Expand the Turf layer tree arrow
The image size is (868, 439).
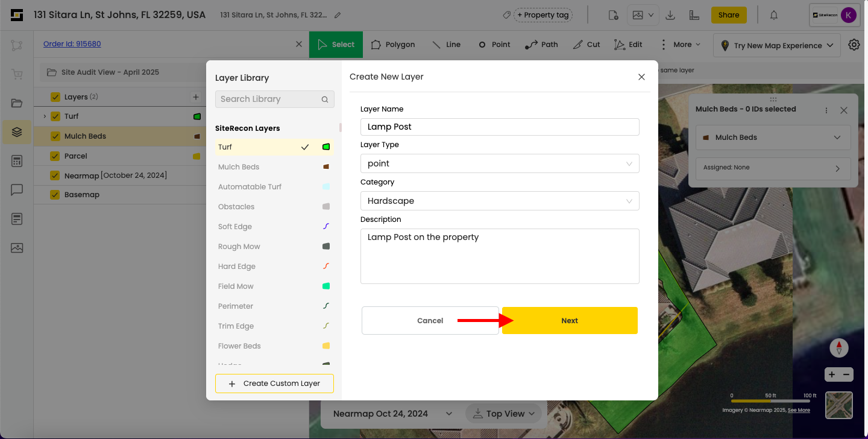[x=45, y=116]
